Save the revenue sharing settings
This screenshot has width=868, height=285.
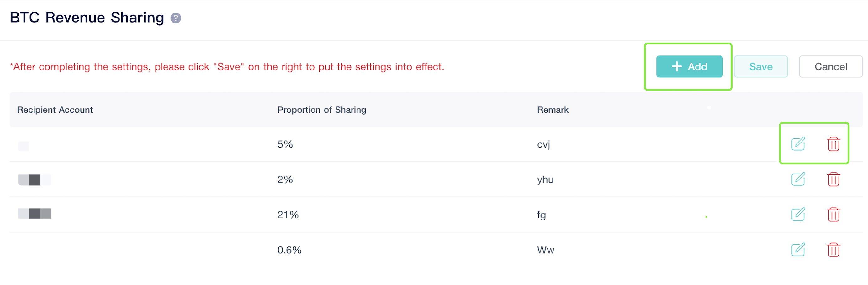tap(760, 67)
